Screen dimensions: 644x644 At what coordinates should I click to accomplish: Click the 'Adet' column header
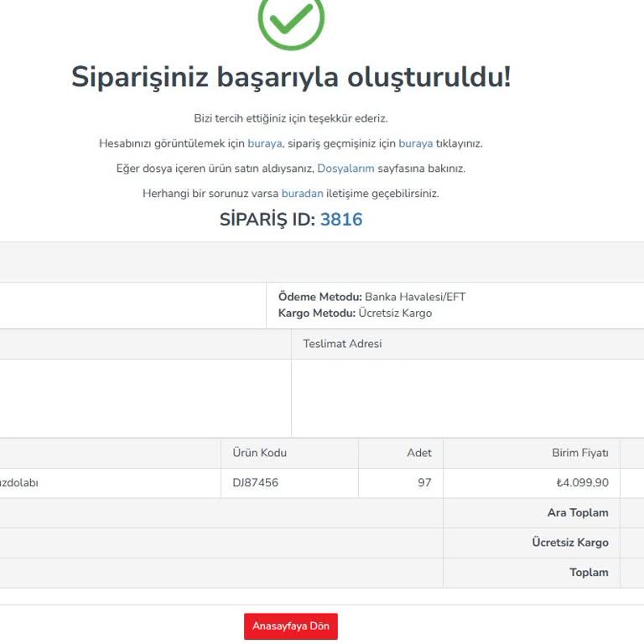(419, 453)
